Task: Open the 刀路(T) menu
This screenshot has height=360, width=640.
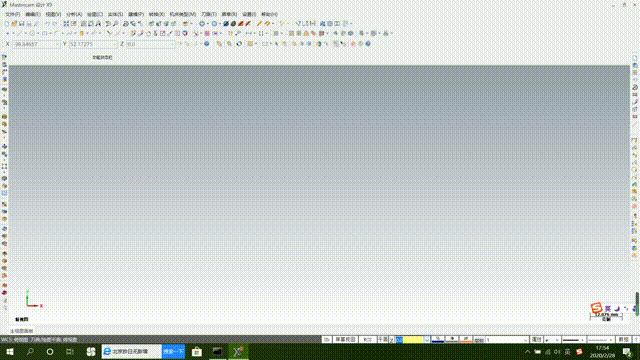Action: 209,14
